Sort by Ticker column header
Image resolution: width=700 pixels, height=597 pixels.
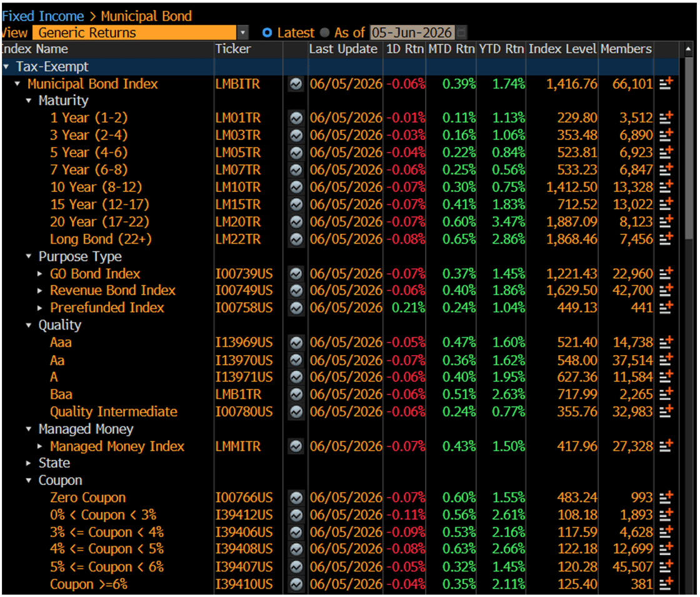tap(233, 49)
